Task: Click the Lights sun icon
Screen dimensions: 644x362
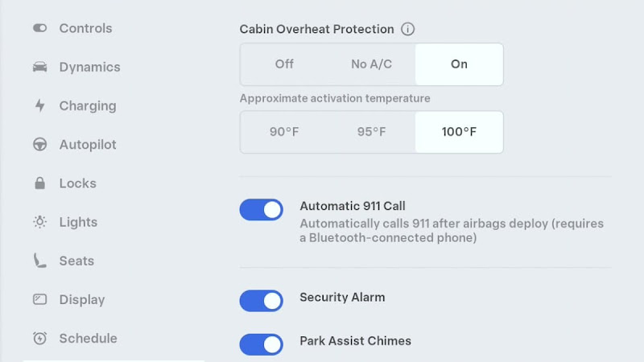Action: tap(39, 222)
